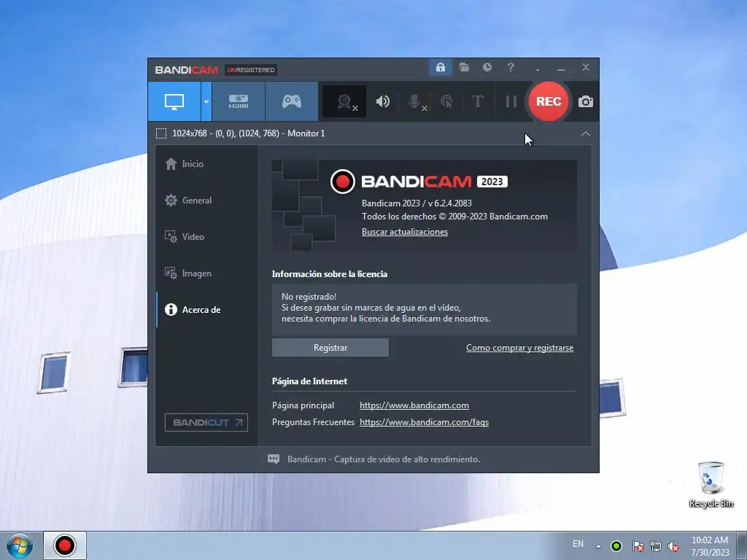Image resolution: width=747 pixels, height=560 pixels.
Task: Open Inicio tab in sidebar
Action: pos(206,164)
